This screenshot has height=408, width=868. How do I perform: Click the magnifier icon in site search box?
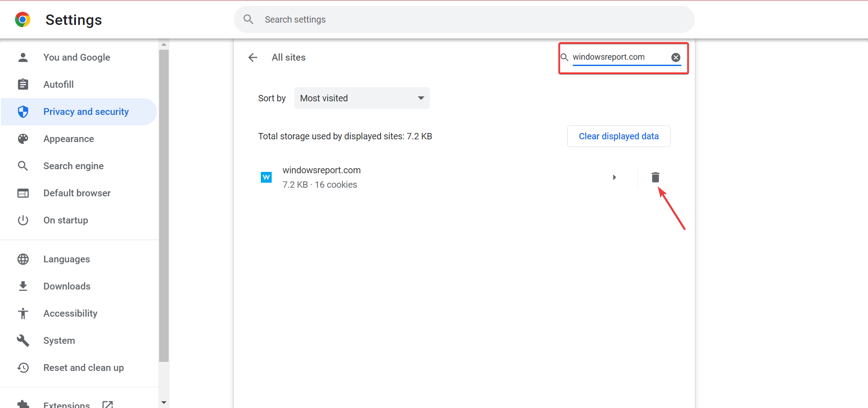click(565, 57)
